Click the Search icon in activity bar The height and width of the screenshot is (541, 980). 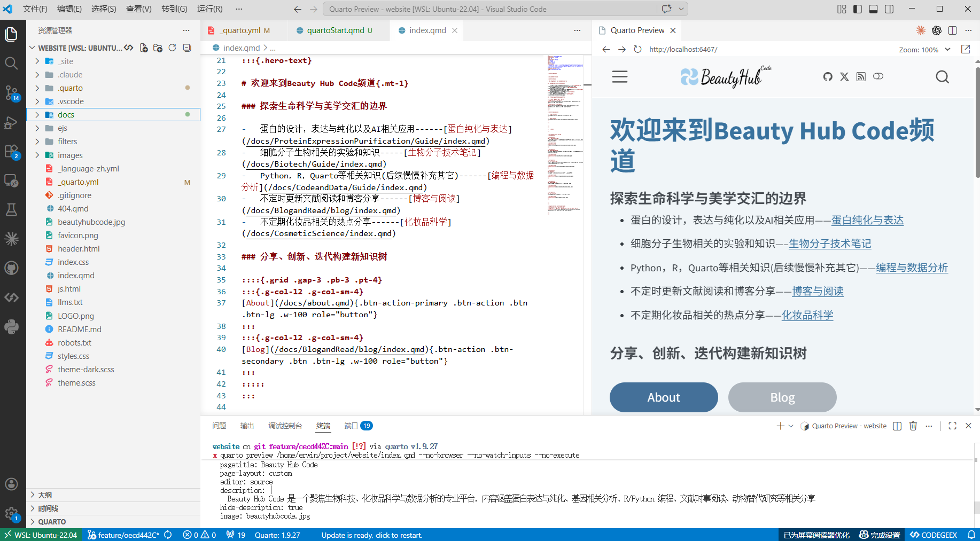coord(11,63)
